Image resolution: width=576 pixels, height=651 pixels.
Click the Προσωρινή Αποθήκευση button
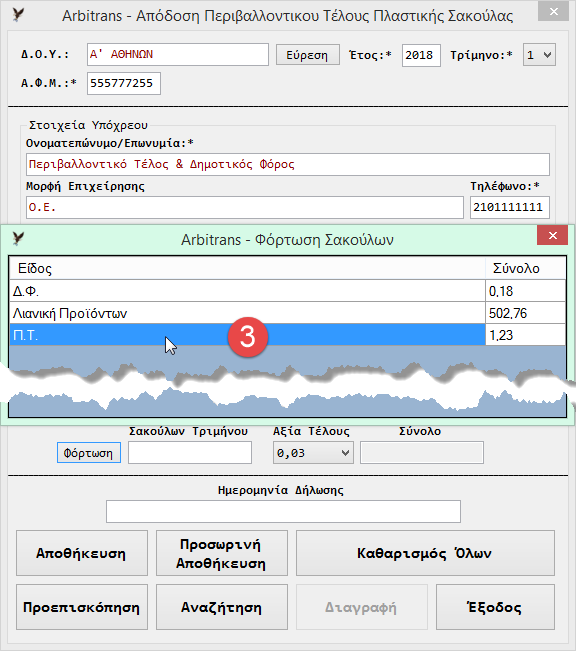221,553
